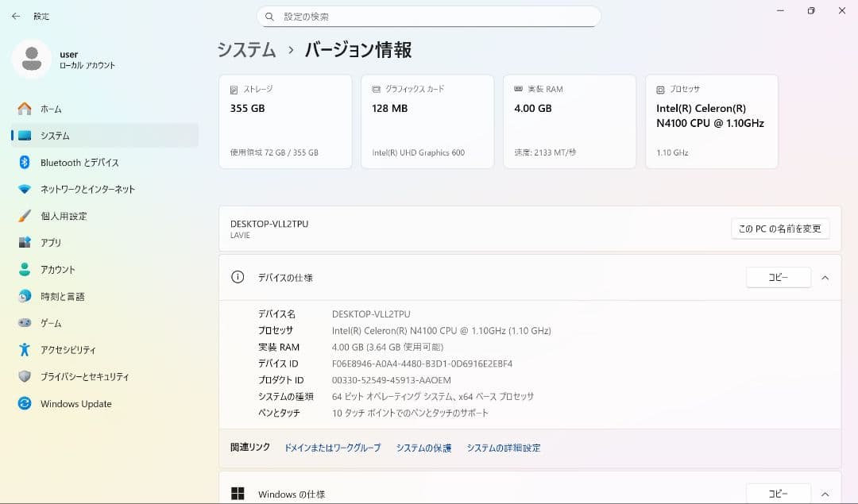Click the 設定の検索 search field
Screen dimensions: 858x504
click(x=429, y=16)
